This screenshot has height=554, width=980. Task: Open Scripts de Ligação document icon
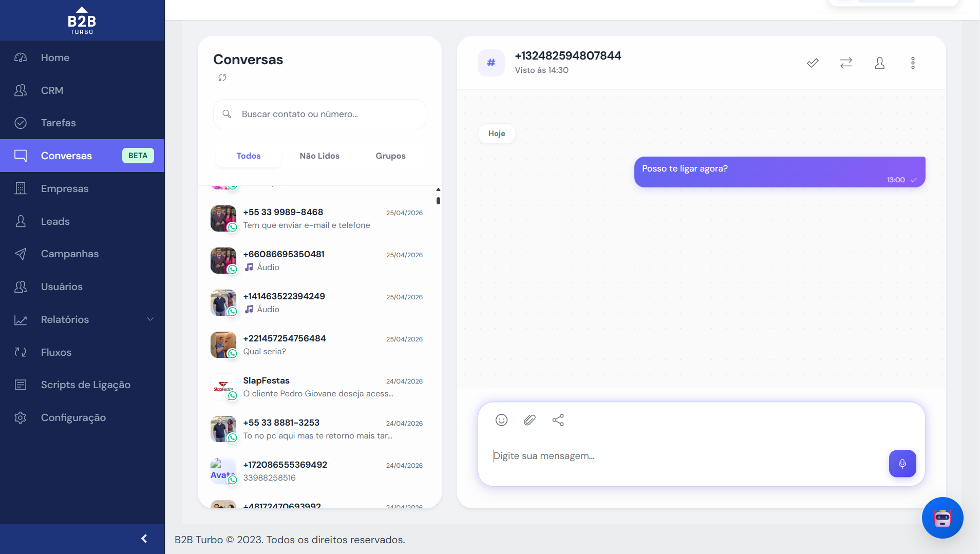(21, 385)
